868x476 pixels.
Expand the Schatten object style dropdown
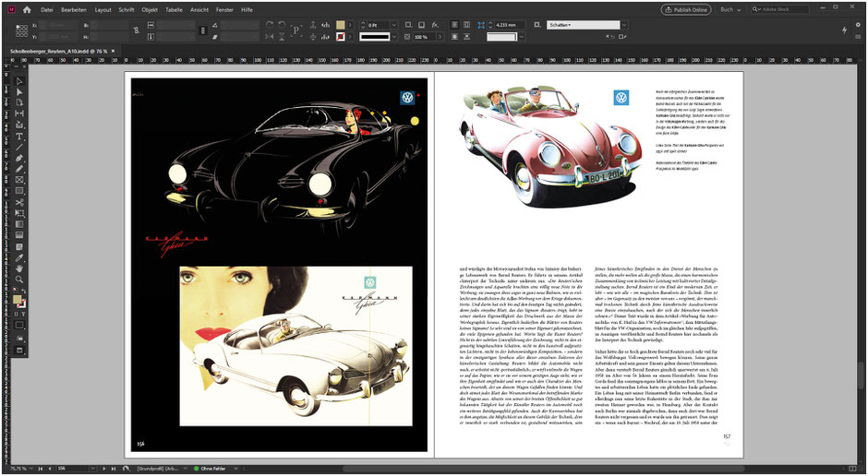click(x=624, y=26)
